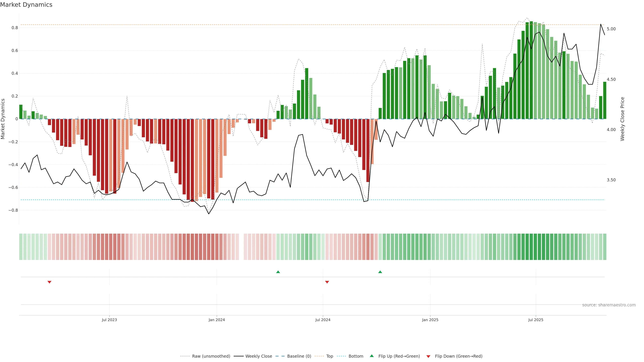
Task: Click the Jul 2023 x-axis label
Action: click(109, 320)
